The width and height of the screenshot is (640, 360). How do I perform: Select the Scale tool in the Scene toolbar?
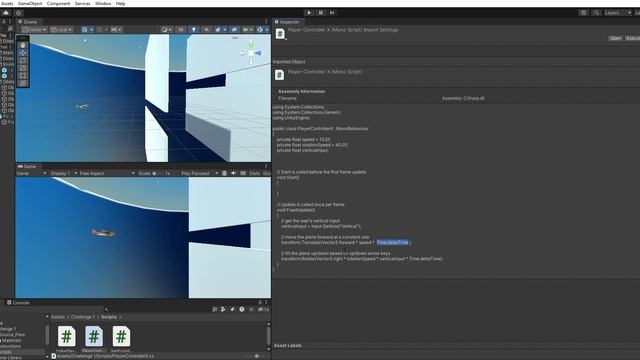23,68
